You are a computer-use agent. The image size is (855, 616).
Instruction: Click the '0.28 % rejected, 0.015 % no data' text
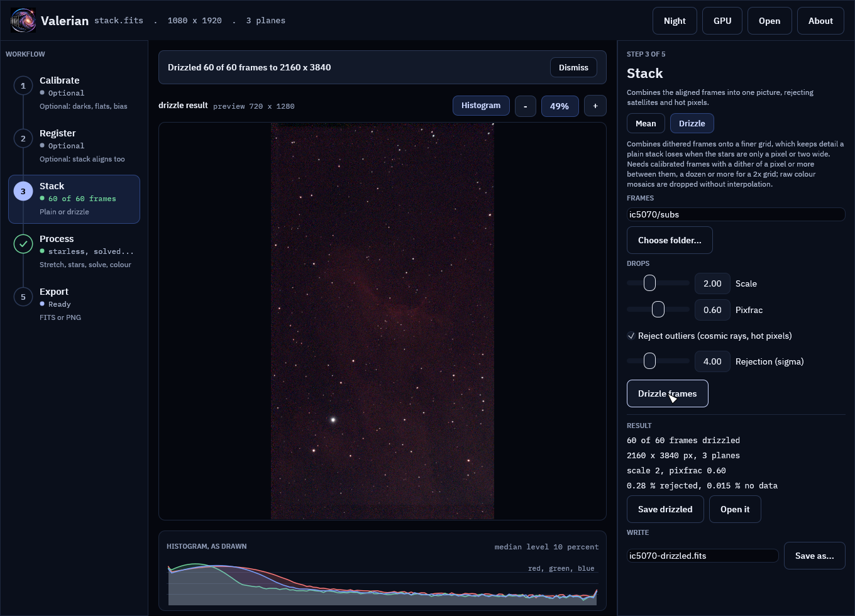coord(702,485)
